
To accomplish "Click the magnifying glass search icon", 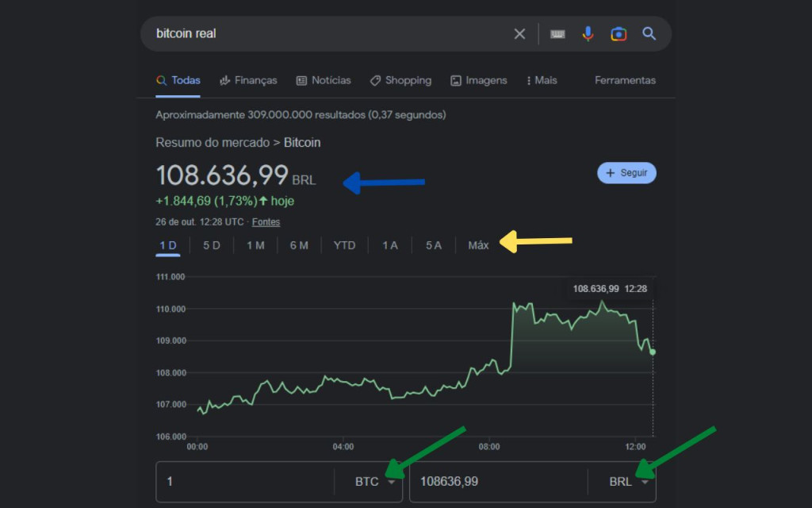I will click(x=649, y=33).
